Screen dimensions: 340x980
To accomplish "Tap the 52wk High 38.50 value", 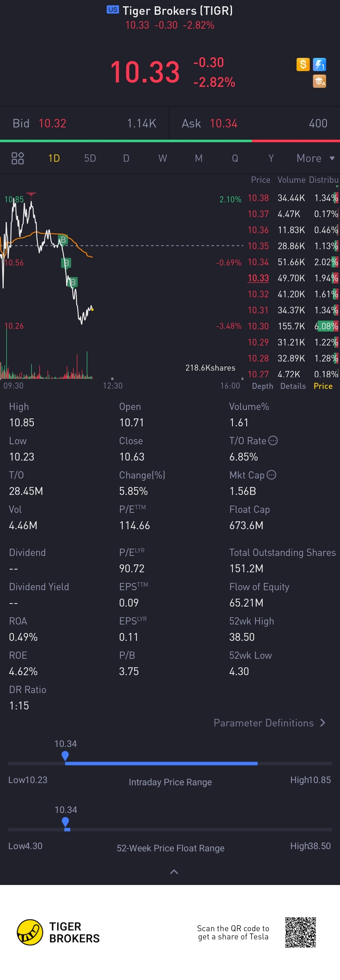I will (242, 637).
